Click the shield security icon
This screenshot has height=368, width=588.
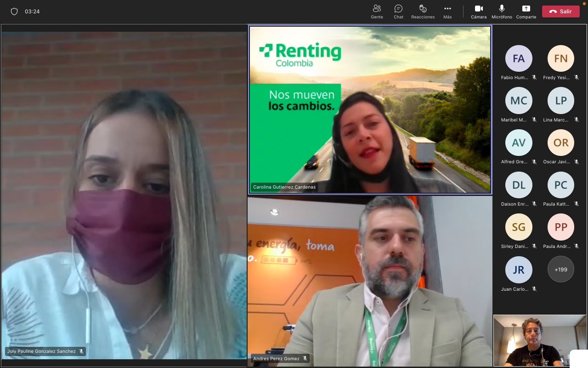pyautogui.click(x=14, y=11)
